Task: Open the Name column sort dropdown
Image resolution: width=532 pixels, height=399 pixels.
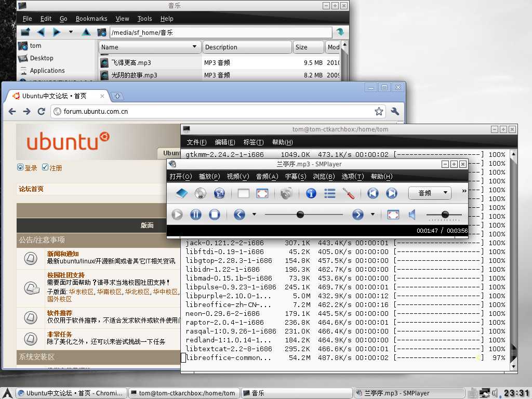Action: [194, 47]
